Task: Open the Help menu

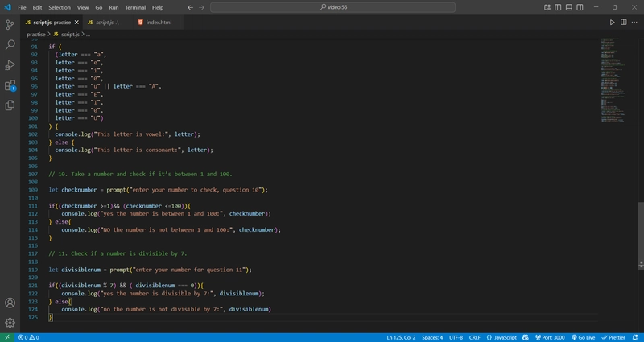Action: [x=158, y=7]
